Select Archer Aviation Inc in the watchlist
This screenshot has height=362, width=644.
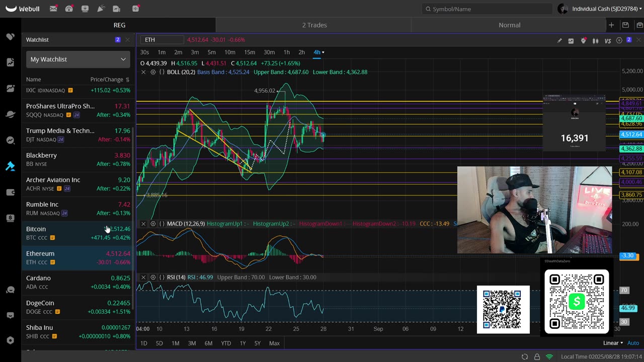click(78, 184)
